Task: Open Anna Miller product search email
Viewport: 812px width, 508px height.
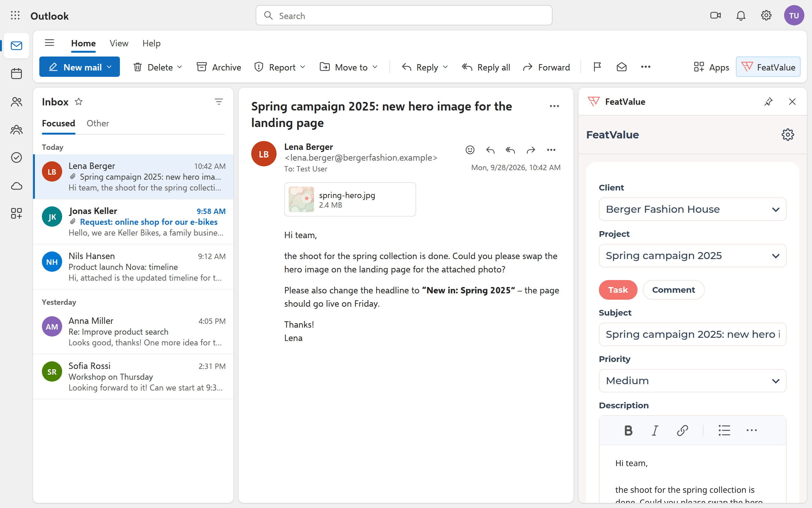Action: point(133,331)
